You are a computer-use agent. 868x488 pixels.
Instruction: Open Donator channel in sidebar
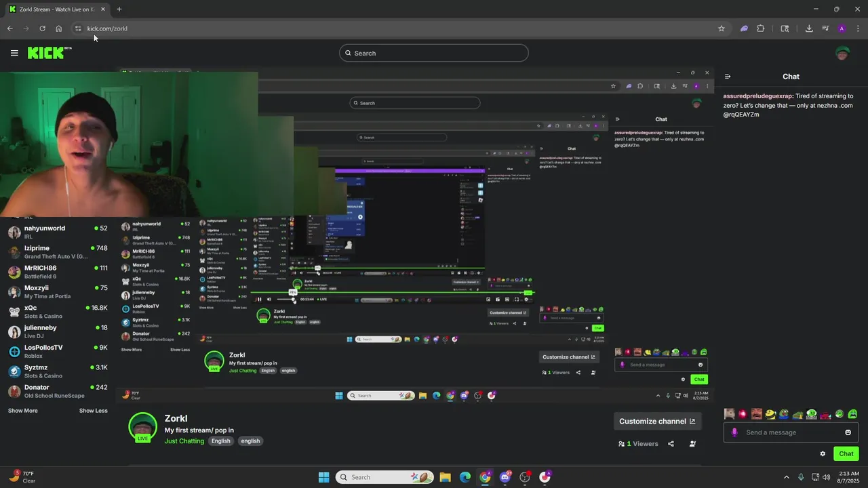click(58, 391)
